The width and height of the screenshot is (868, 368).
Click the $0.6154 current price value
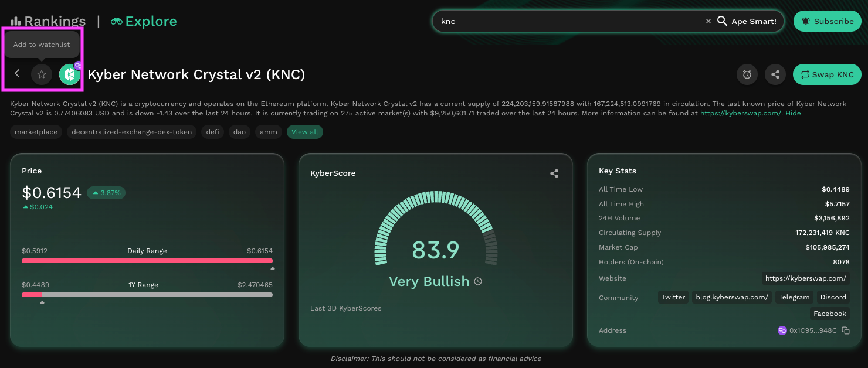click(x=52, y=193)
